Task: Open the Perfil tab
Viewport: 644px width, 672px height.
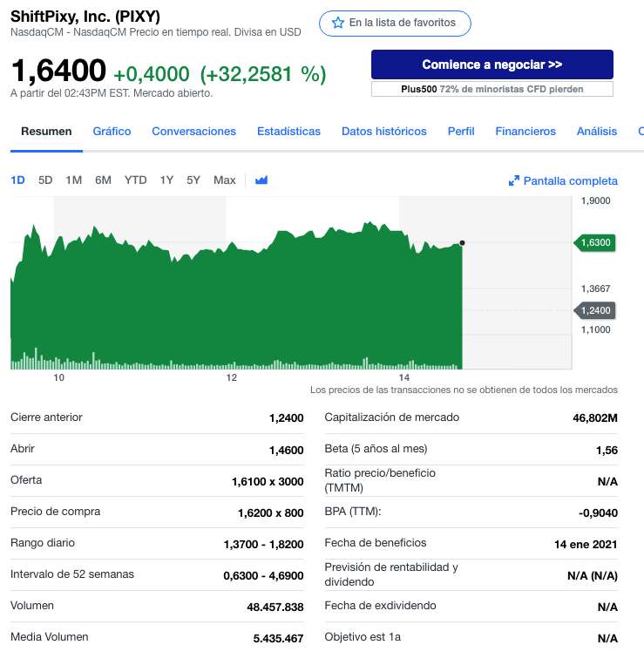Action: pos(461,131)
